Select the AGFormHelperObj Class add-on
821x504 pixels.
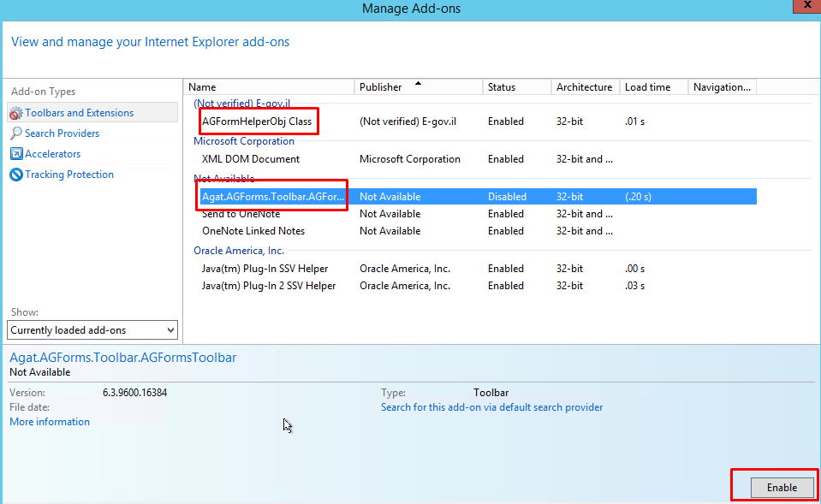tap(257, 122)
